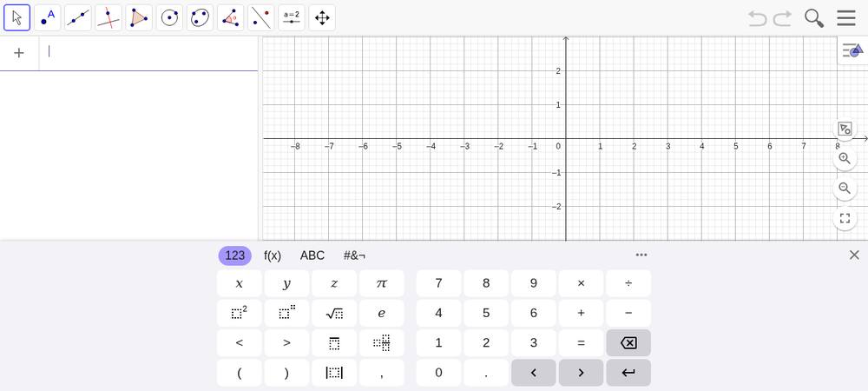Click the Redo arrow

coord(782,18)
